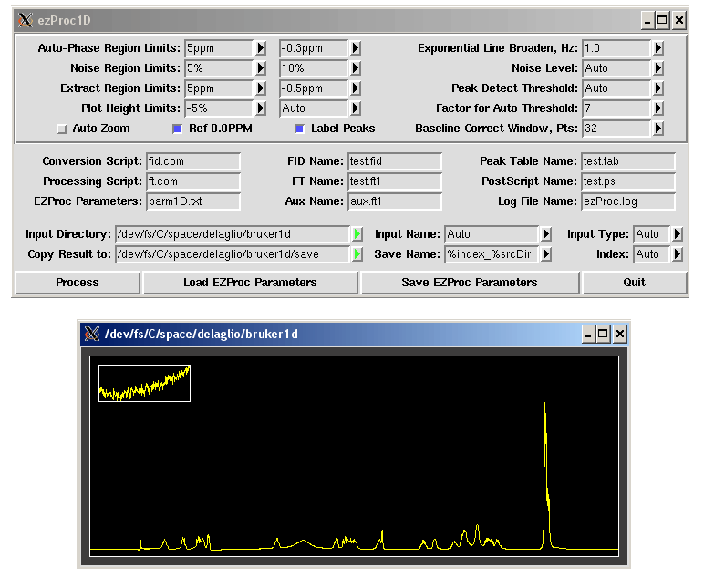Click the green arrow beside Copy Result to

[357, 254]
